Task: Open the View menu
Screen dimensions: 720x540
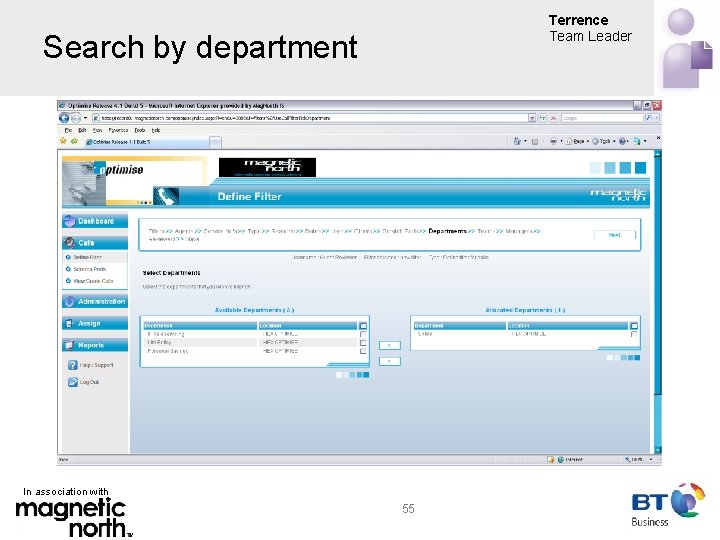Action: pos(97,130)
